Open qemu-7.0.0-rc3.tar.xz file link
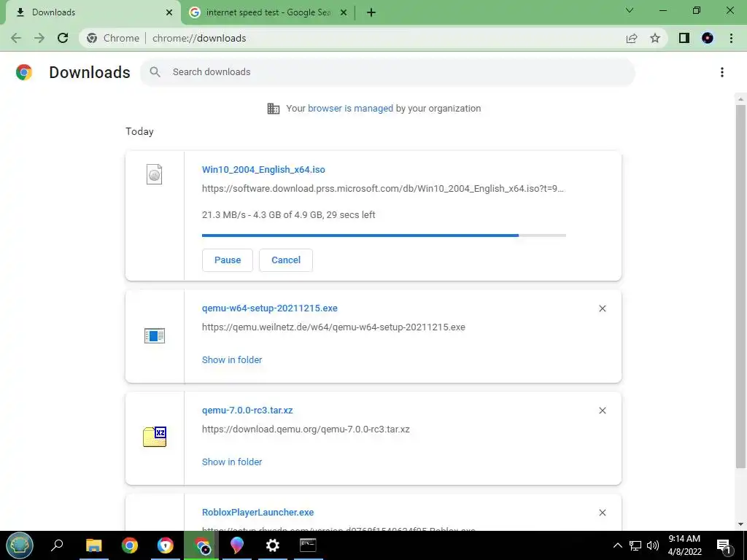Viewport: 747px width, 560px height. pos(247,410)
